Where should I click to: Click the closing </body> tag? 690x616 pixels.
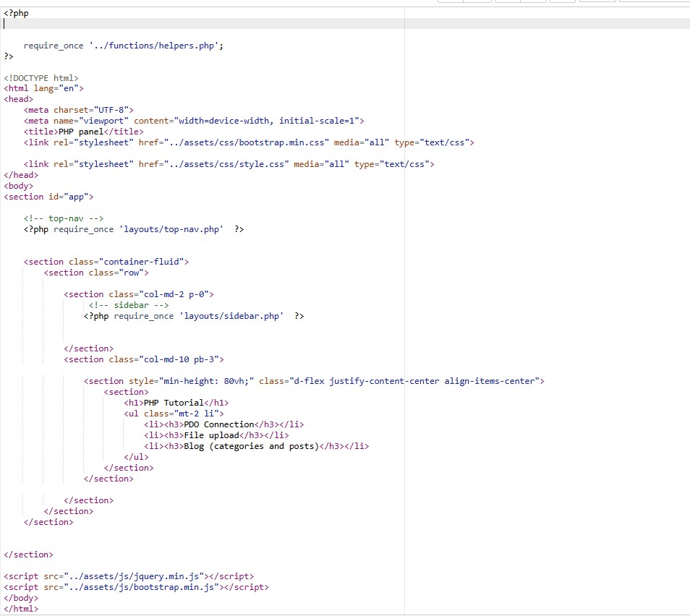21,598
